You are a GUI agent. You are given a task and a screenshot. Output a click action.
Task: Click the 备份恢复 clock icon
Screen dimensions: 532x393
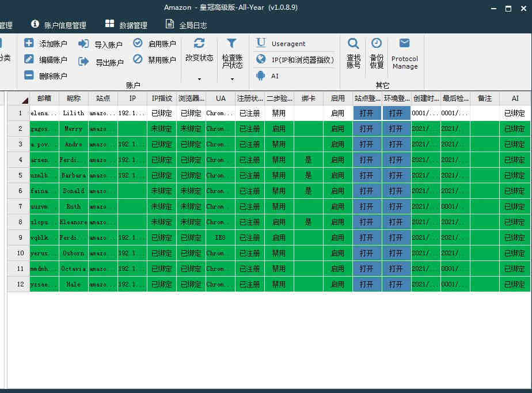377,43
